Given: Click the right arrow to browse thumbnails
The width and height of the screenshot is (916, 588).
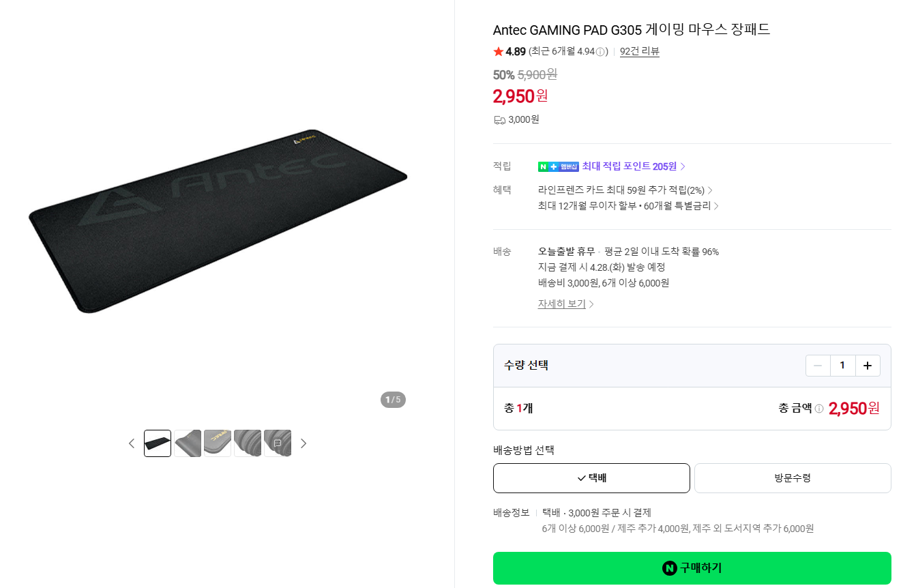Looking at the screenshot, I should click(x=304, y=443).
